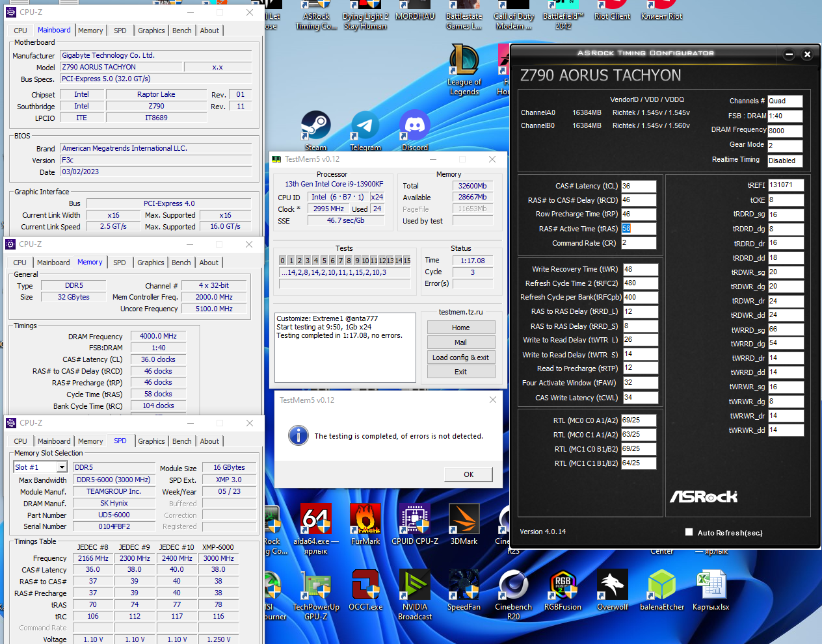Expand the Slot #1 dropdown in CPU-Z SPD
The image size is (822, 644).
point(62,467)
